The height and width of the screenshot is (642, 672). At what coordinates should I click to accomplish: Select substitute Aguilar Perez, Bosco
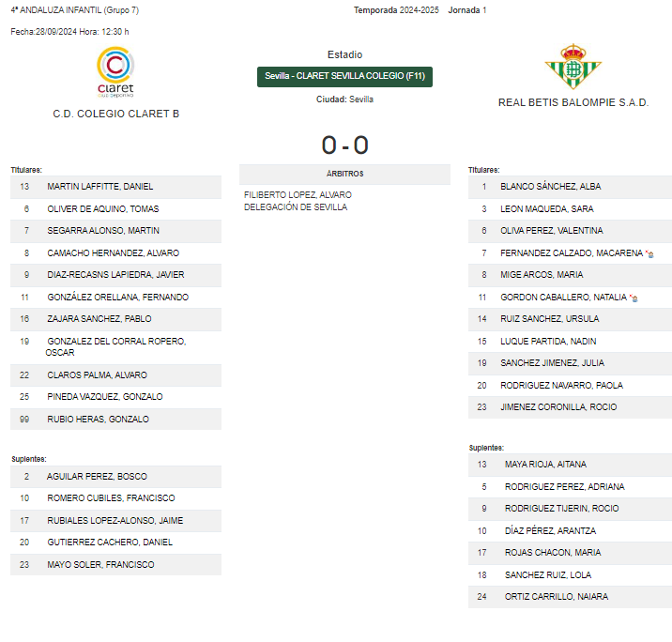tap(115, 477)
